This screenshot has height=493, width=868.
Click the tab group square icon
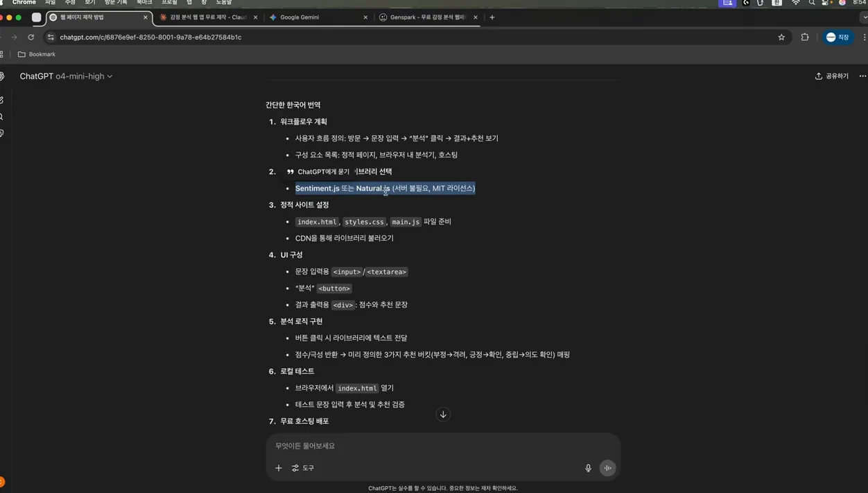pyautogui.click(x=36, y=17)
